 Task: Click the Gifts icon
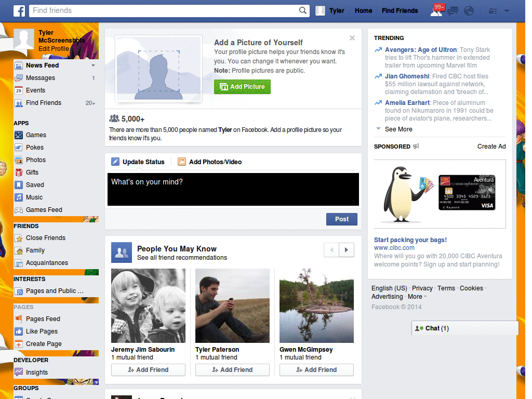tap(19, 172)
